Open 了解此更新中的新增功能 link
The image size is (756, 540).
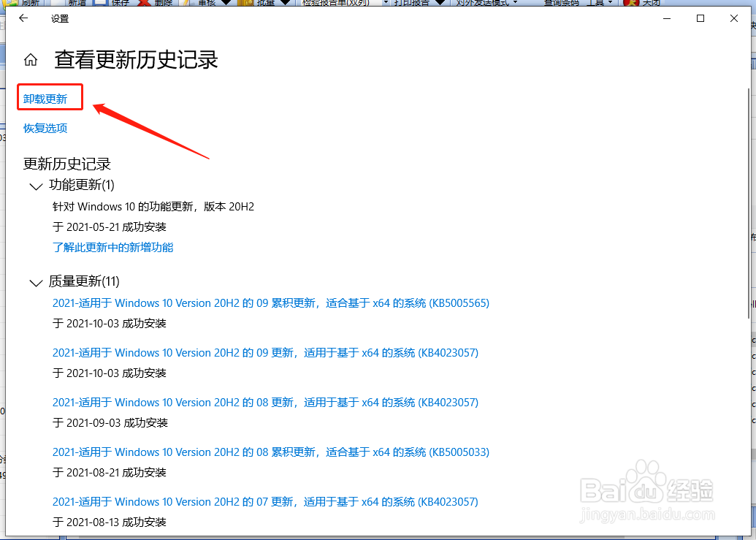112,247
